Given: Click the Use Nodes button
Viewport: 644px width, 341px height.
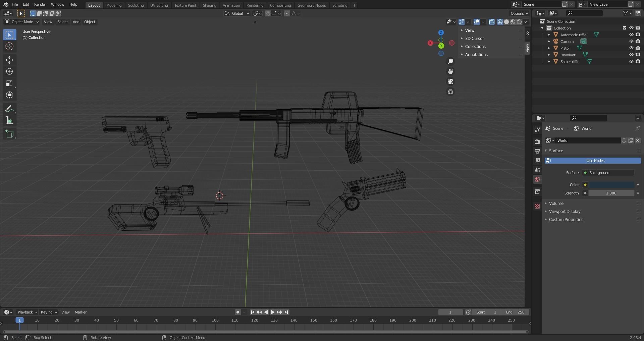Looking at the screenshot, I should (x=593, y=161).
